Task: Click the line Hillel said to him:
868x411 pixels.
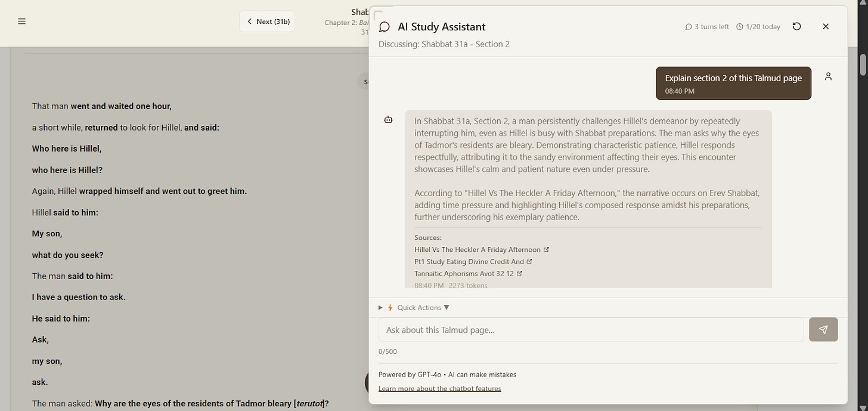Action: coord(65,212)
